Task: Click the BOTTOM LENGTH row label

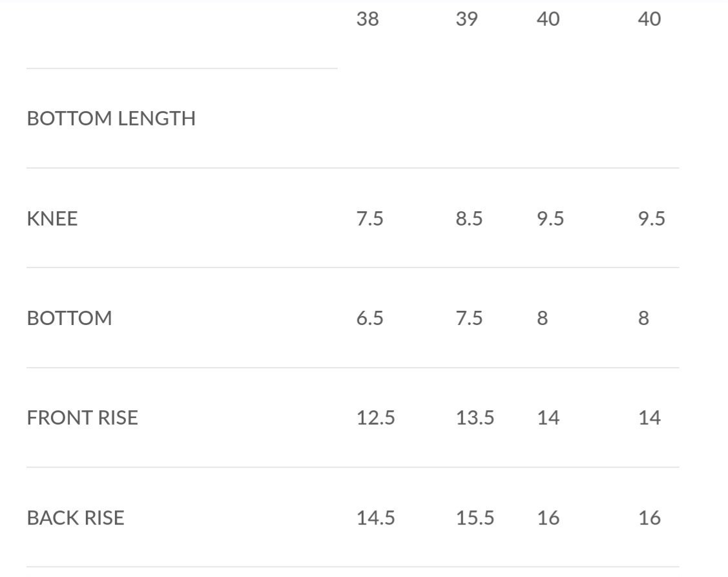Action: pos(111,118)
